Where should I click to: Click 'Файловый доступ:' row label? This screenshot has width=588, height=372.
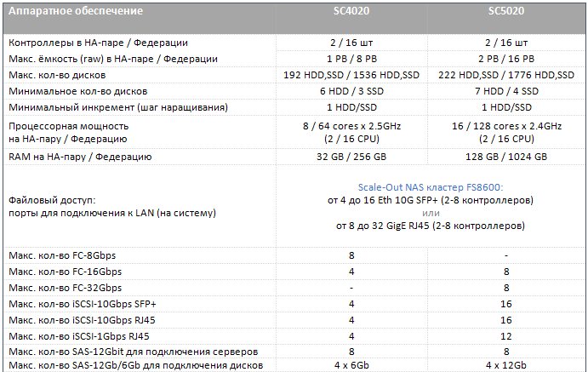52,200
